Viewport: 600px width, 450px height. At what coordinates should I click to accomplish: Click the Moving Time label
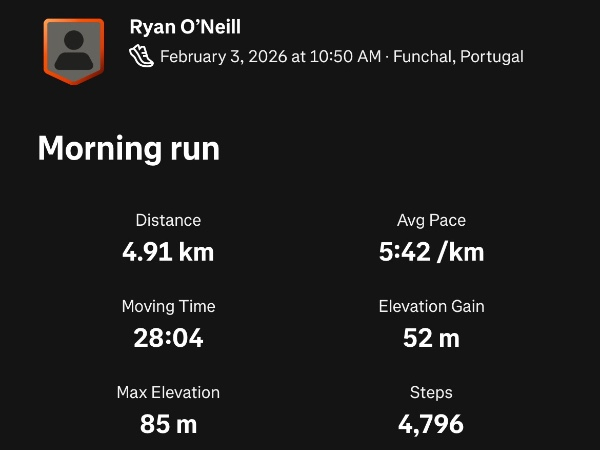point(168,306)
